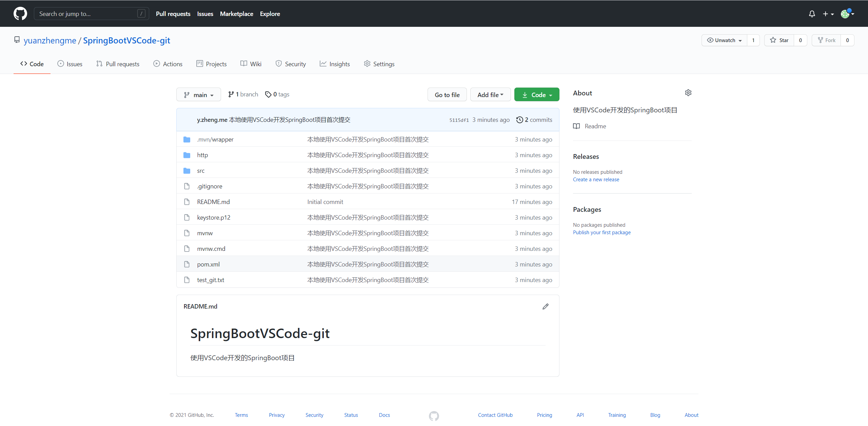Image resolution: width=868 pixels, height=426 pixels.
Task: Open Issues in top navigation
Action: [205, 14]
